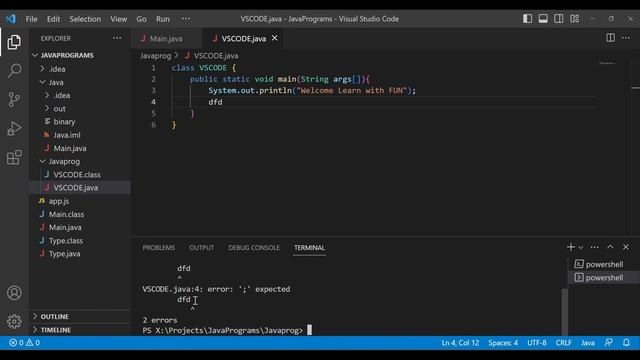Open Type.java in the explorer
This screenshot has height=360, width=640.
click(80, 253)
